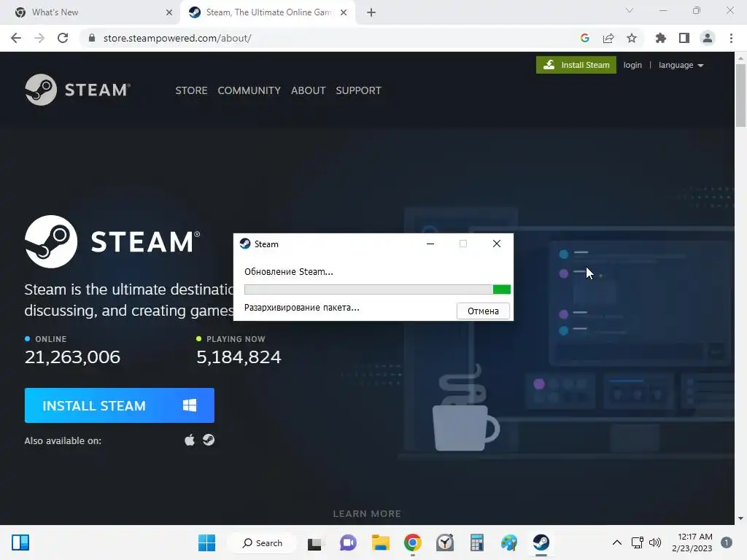
Task: Open the Chrome extensions puzzle icon
Action: click(660, 38)
